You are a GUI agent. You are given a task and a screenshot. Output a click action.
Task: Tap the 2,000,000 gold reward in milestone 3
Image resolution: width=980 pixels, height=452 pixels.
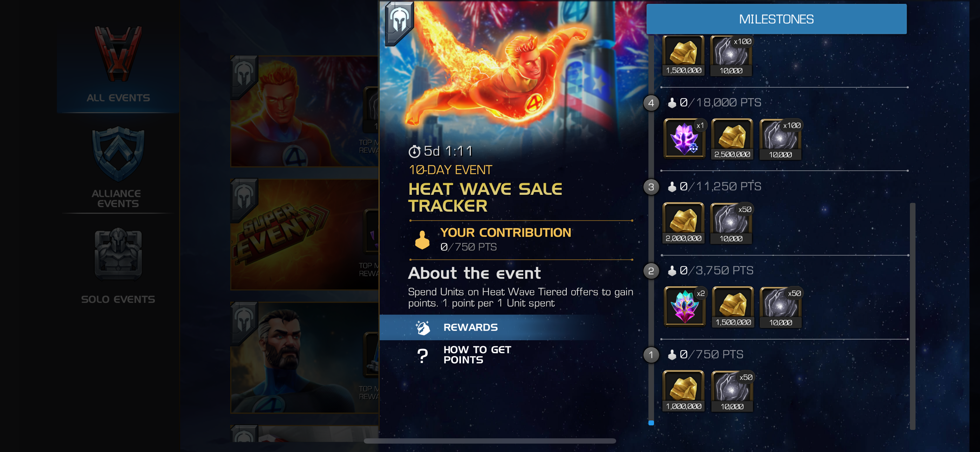[x=683, y=223]
